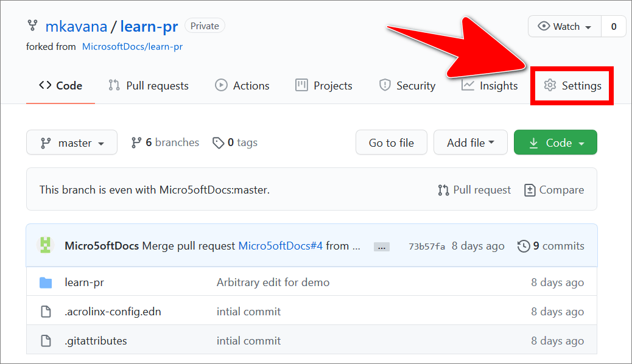This screenshot has height=364, width=632.
Task: View the 9 commits history
Action: point(550,246)
